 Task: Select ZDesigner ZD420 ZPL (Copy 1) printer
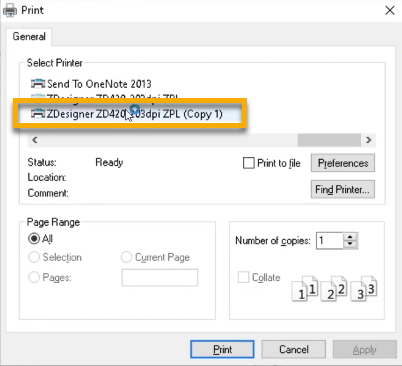point(127,114)
